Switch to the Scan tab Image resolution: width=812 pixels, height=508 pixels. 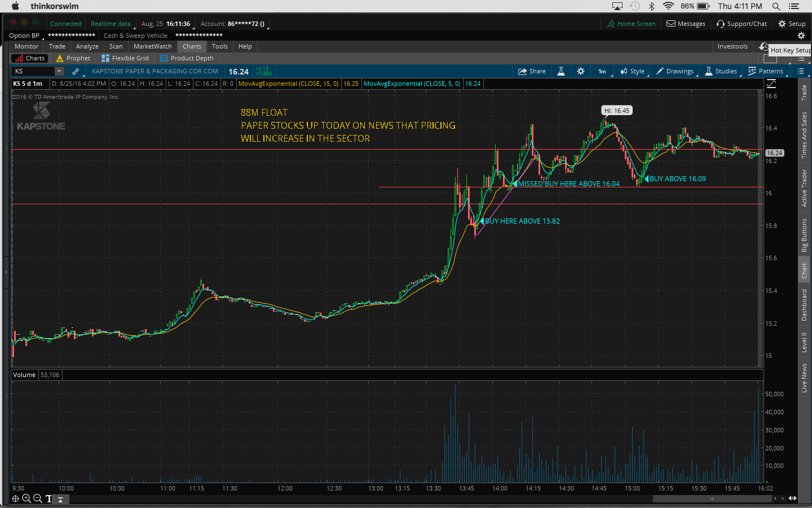pyautogui.click(x=116, y=46)
